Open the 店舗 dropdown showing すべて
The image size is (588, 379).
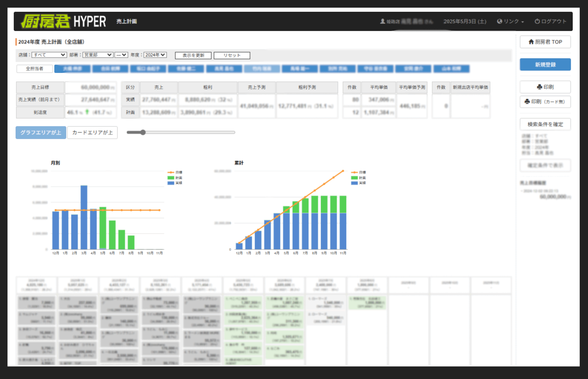point(49,55)
